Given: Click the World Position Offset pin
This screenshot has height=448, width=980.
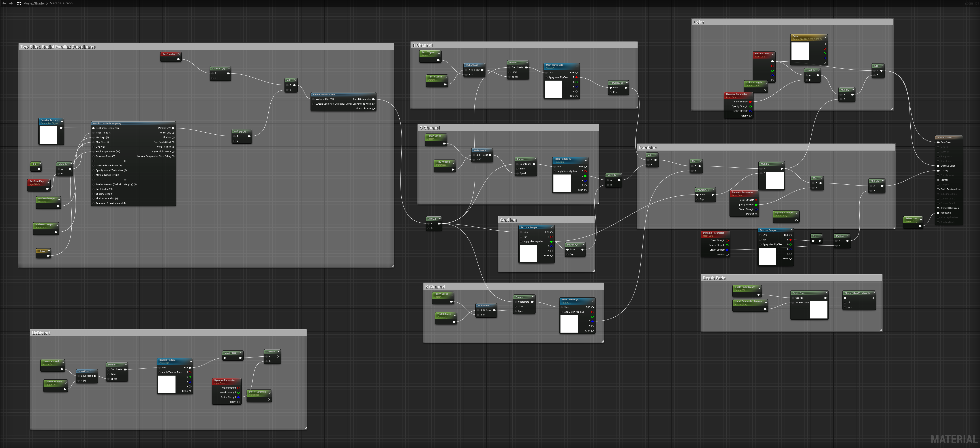Looking at the screenshot, I should (x=938, y=189).
